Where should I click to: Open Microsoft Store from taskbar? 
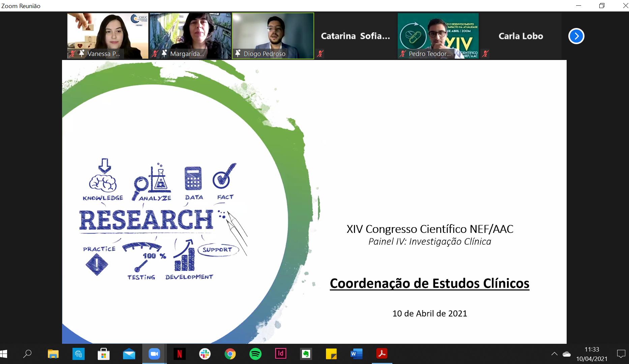(103, 354)
